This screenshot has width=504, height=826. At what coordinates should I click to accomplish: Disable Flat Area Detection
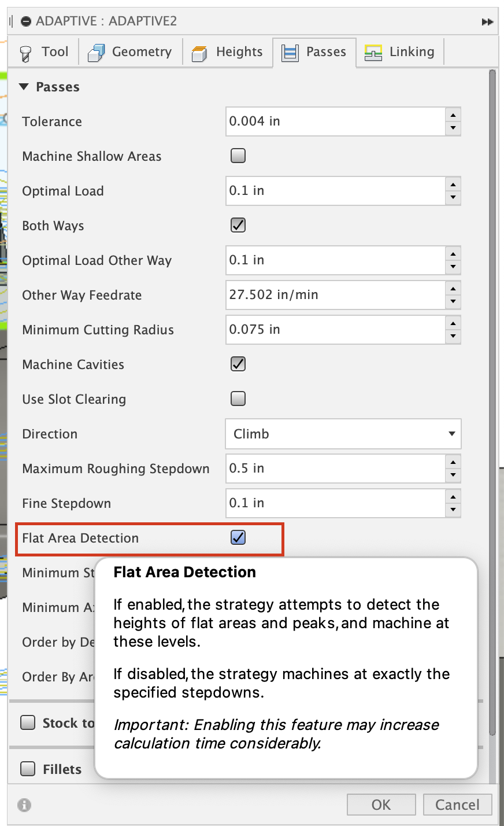click(238, 538)
